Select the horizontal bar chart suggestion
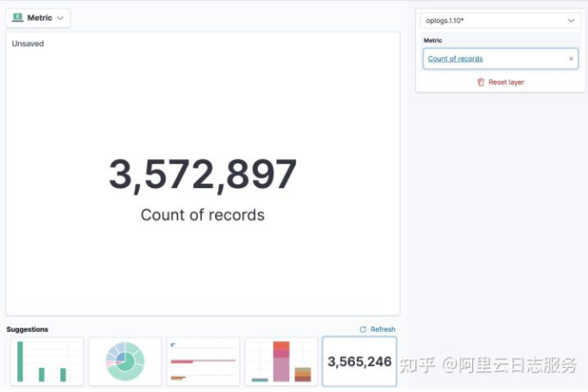 click(x=203, y=362)
